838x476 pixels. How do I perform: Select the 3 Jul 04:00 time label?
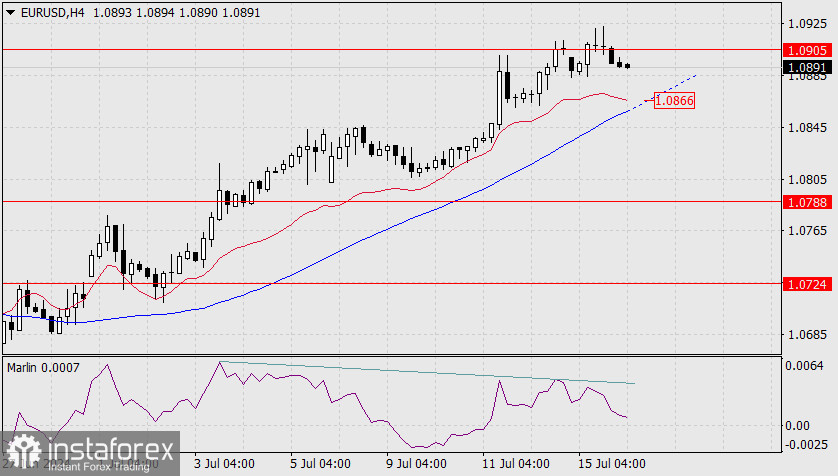pos(224,464)
